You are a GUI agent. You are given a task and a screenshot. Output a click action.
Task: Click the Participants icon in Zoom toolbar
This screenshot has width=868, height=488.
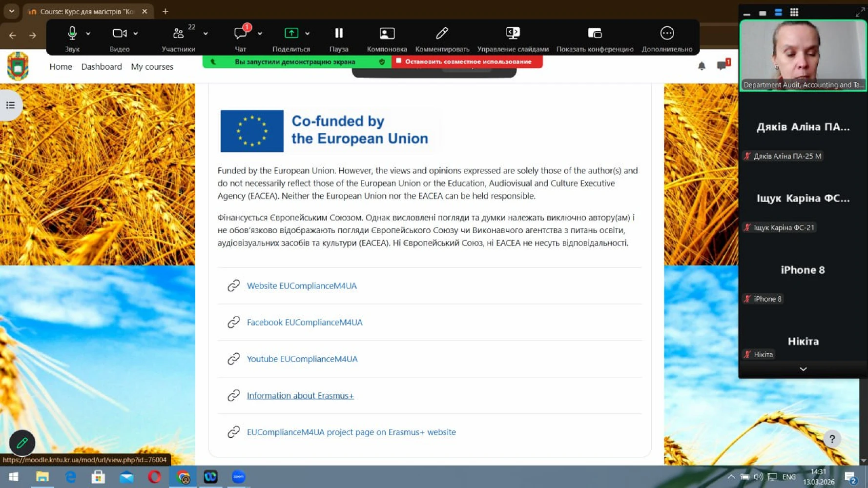pyautogui.click(x=178, y=33)
